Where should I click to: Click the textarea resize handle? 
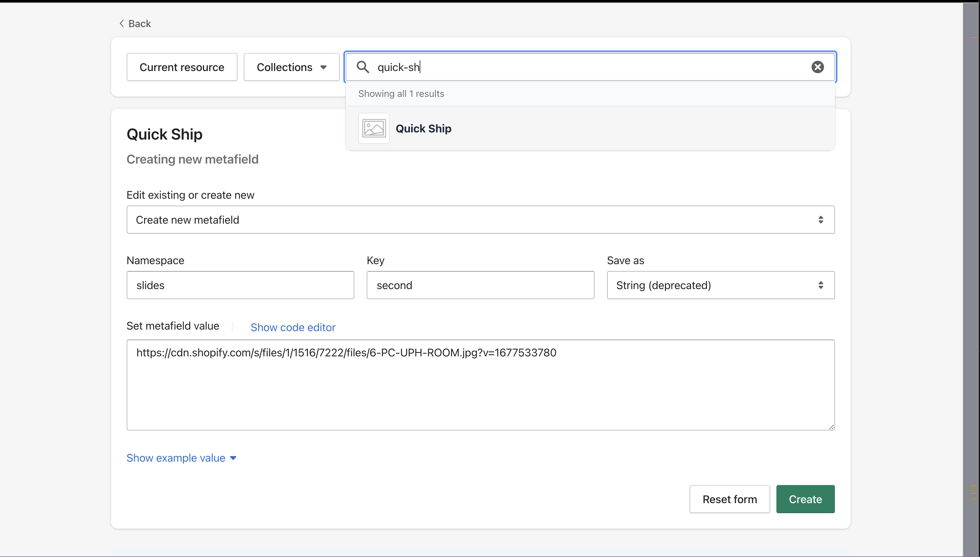[x=831, y=427]
